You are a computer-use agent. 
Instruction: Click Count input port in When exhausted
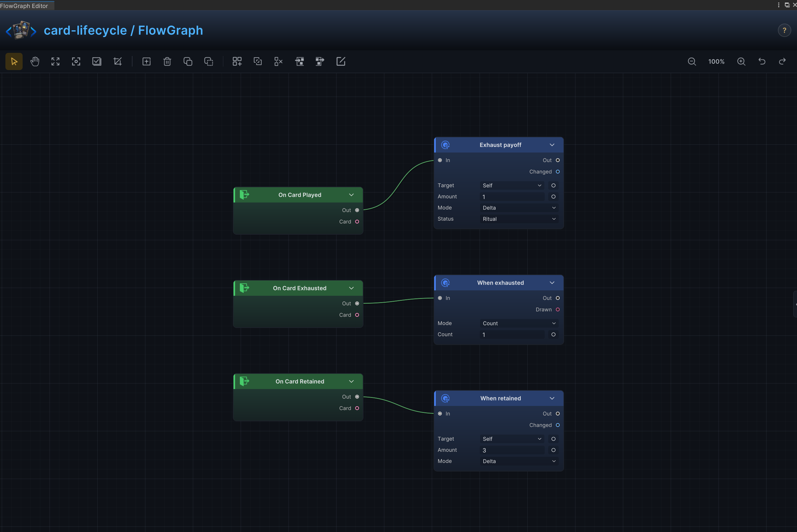pos(553,335)
